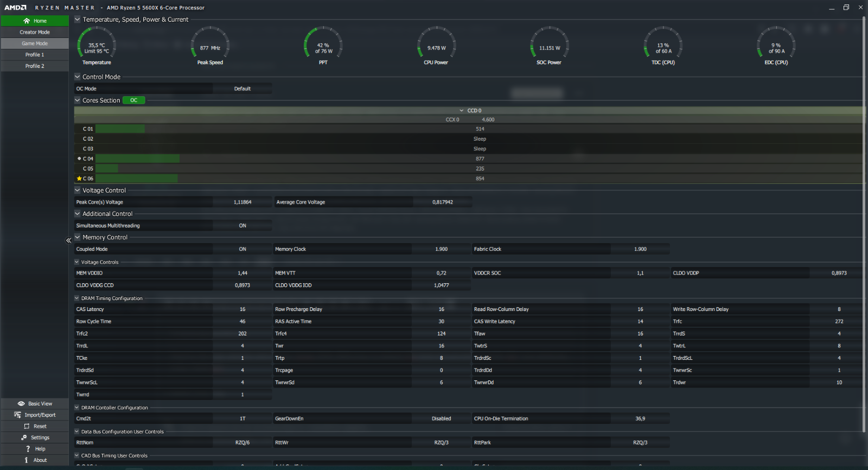Click the AMD logo in title bar
The image size is (868, 470).
click(x=16, y=8)
